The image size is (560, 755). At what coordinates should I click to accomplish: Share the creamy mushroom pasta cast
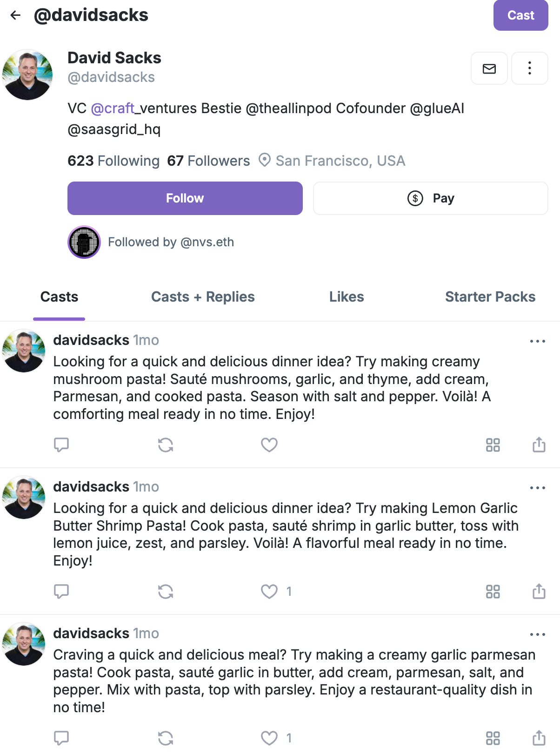539,445
